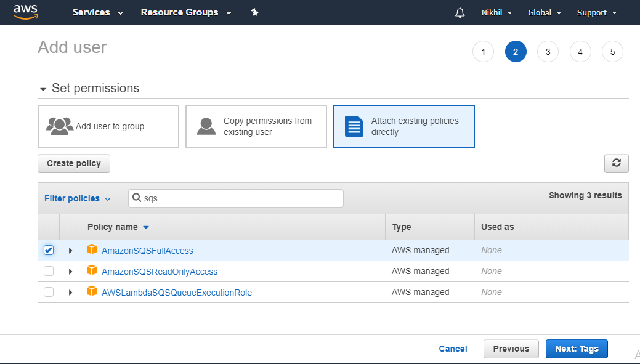Click None value in AmazonSQSReadOnlyAccess row
The image size is (640, 364).
tap(492, 271)
